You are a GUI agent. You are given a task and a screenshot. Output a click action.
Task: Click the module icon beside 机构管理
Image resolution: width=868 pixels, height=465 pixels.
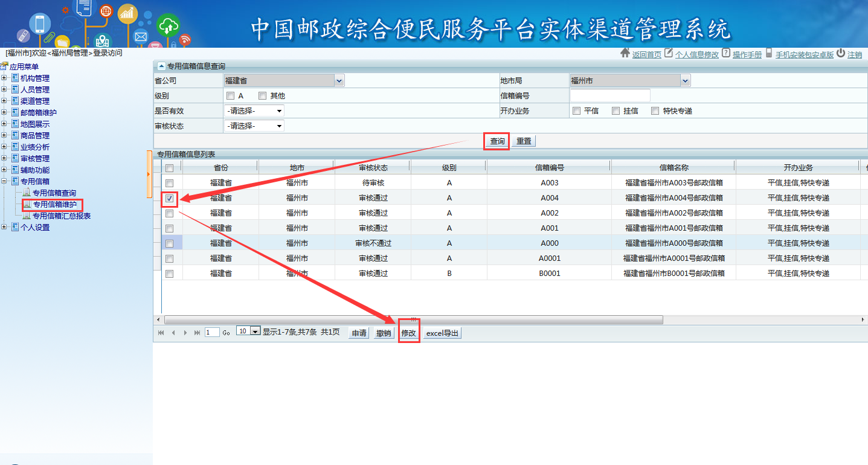(15, 78)
